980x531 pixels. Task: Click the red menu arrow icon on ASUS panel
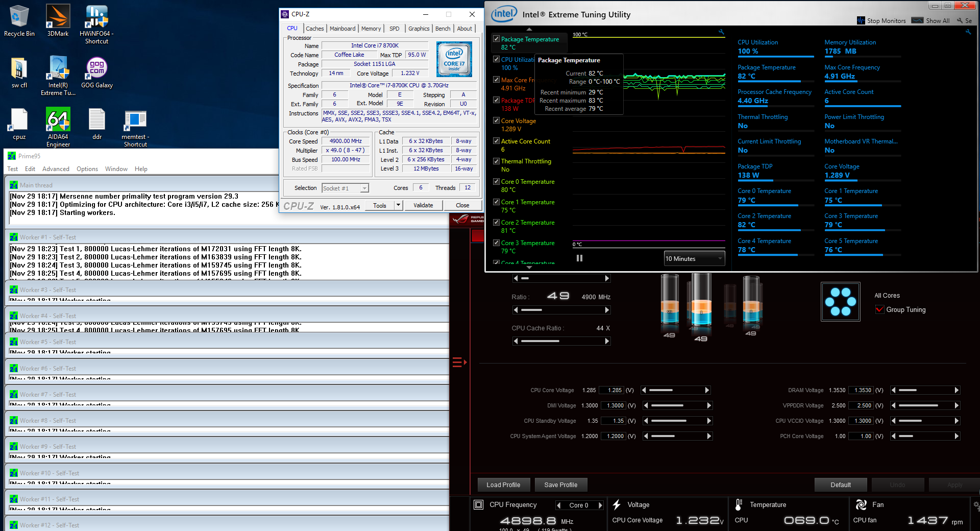[x=459, y=363]
